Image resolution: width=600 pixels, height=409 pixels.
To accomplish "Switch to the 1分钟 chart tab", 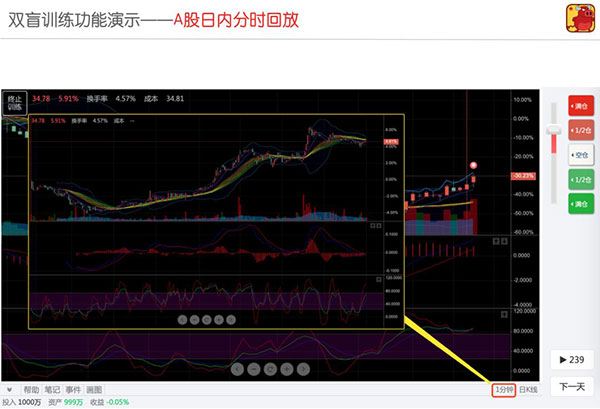I will coord(503,389).
